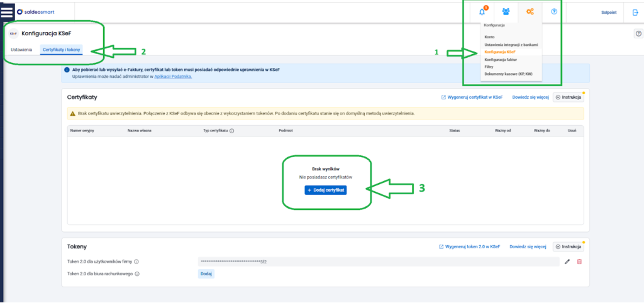This screenshot has width=644, height=303.
Task: Open notifications bell icon
Action: [x=482, y=11]
